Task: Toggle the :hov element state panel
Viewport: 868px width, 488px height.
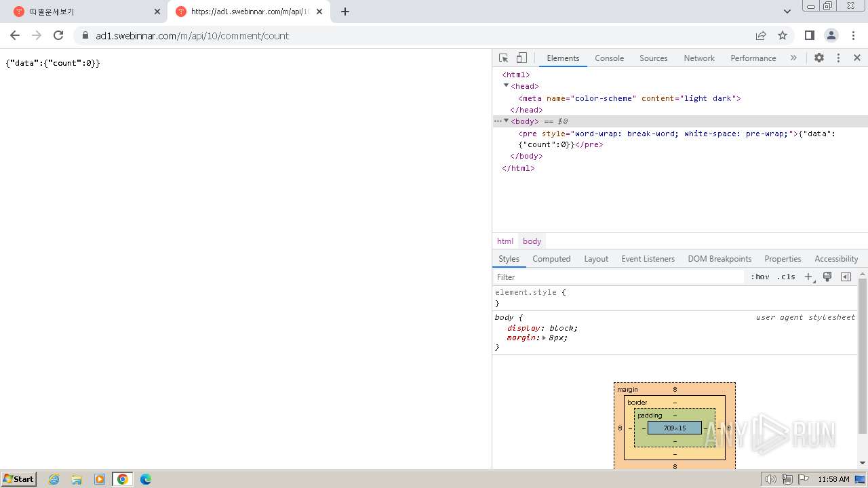Action: coord(759,277)
